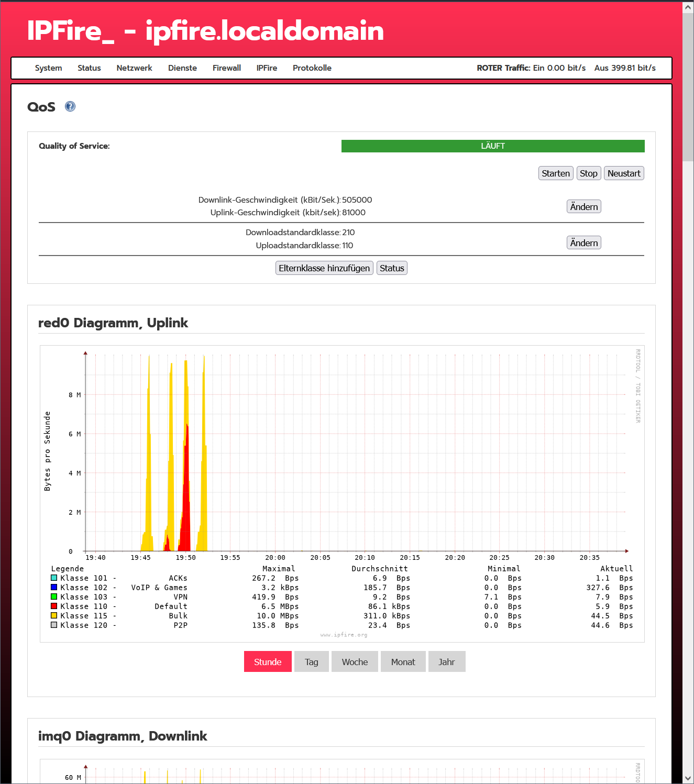Click the LÄUFT status bar
The height and width of the screenshot is (784, 694).
tap(493, 146)
